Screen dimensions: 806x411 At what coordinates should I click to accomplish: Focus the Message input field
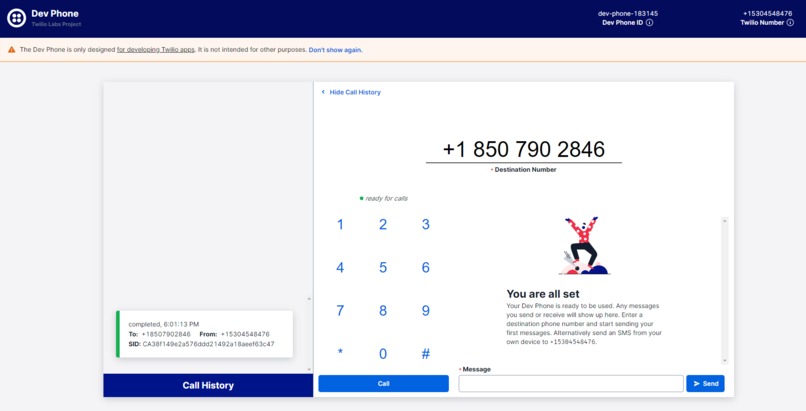(571, 384)
